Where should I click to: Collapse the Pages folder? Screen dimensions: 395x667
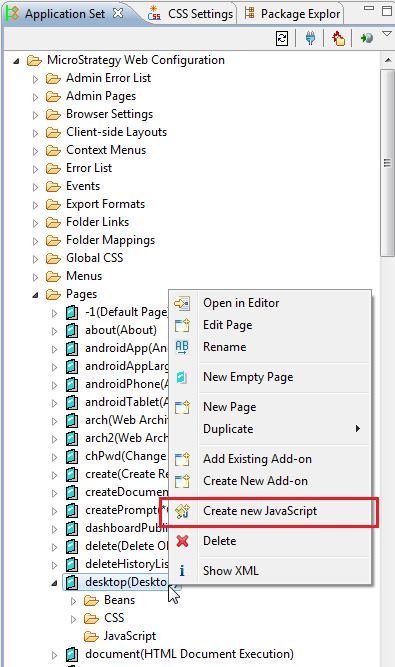(35, 295)
